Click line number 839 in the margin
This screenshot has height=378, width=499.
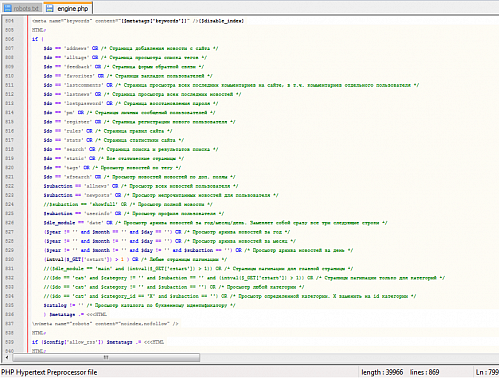(x=10, y=342)
